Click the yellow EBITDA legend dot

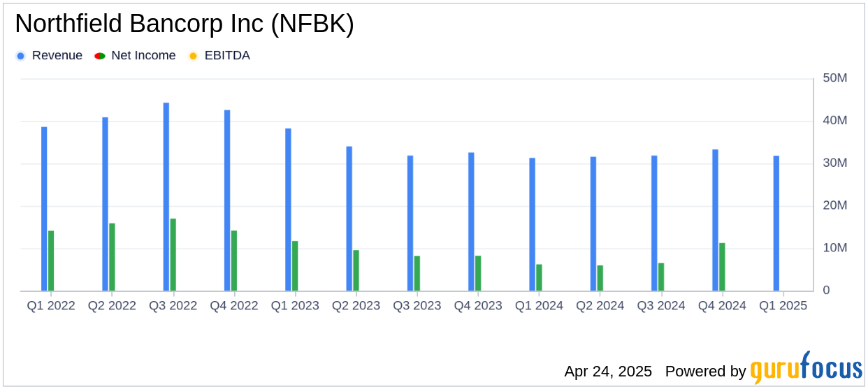(x=194, y=56)
